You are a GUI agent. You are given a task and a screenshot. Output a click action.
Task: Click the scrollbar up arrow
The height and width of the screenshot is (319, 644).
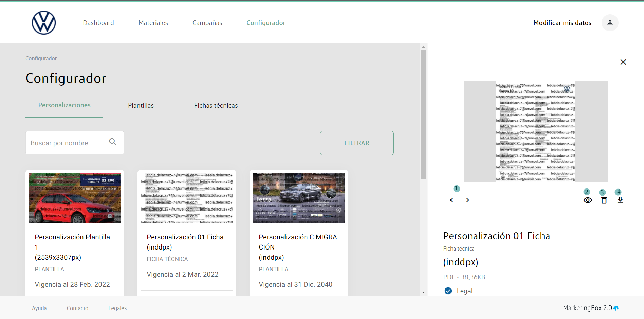tap(423, 47)
